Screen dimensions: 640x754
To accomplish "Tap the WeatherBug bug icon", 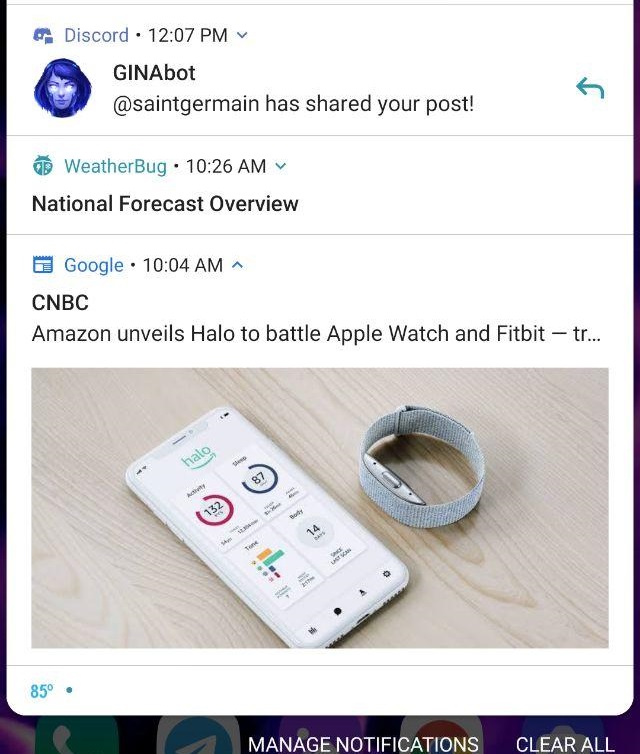I will point(43,166).
